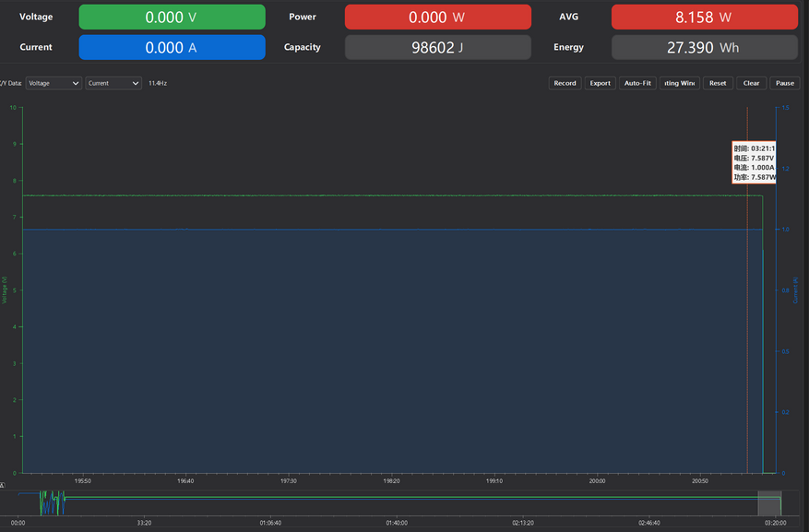The width and height of the screenshot is (809, 532).
Task: Auto-Fit the chart view
Action: tap(637, 83)
